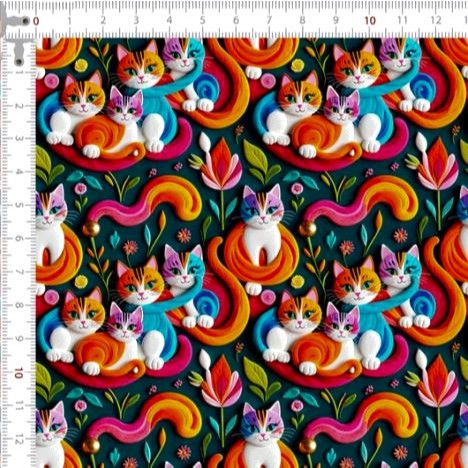Click number 12 on the vertical ruler
The height and width of the screenshot is (468, 468).
[19, 440]
